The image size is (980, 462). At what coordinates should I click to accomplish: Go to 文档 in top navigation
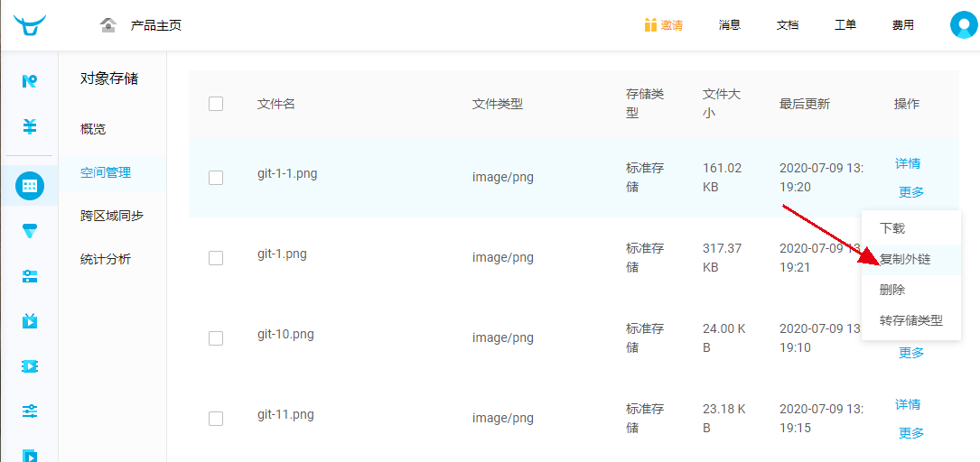[x=788, y=25]
